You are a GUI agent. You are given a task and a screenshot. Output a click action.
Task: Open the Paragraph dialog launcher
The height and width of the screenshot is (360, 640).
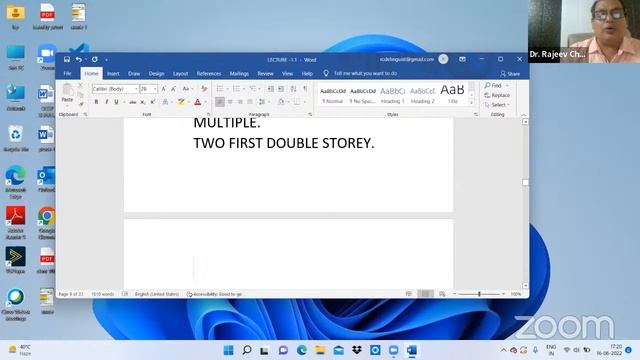pos(310,115)
